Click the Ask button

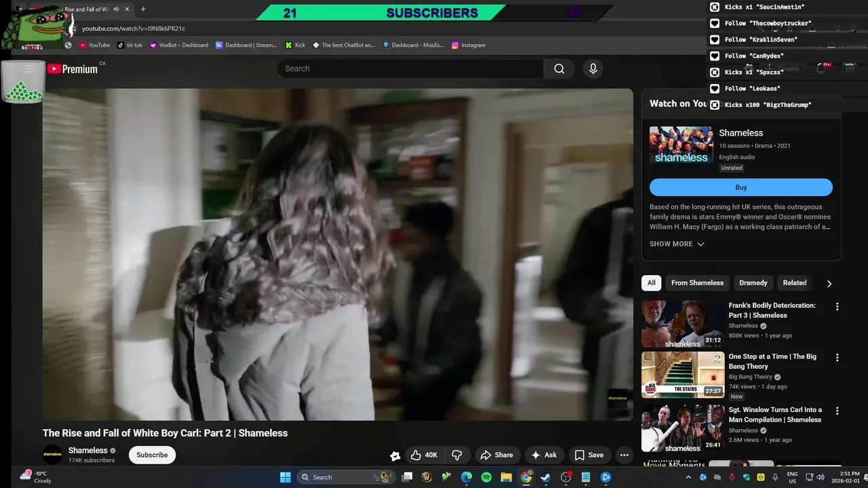coord(544,455)
